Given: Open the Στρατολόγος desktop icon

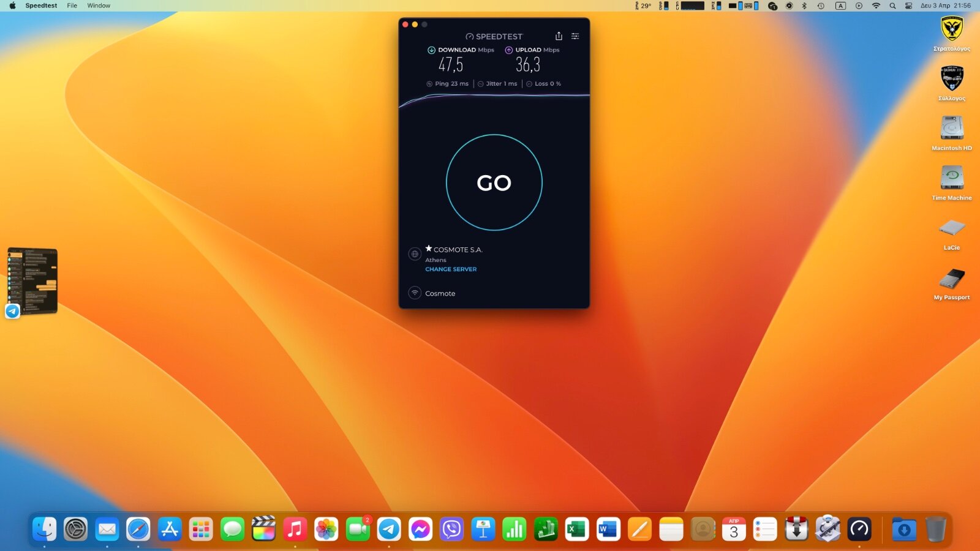Looking at the screenshot, I should [952, 34].
